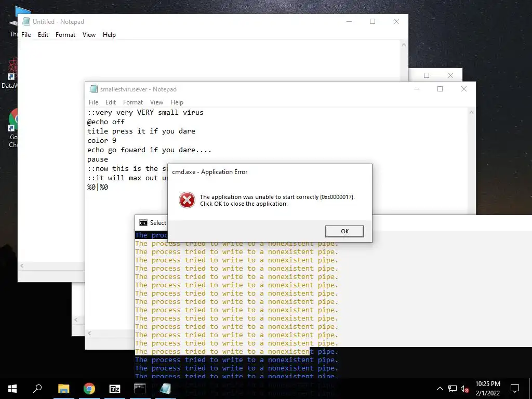Open Help menu in smallestvirusever Notepad

(x=177, y=102)
